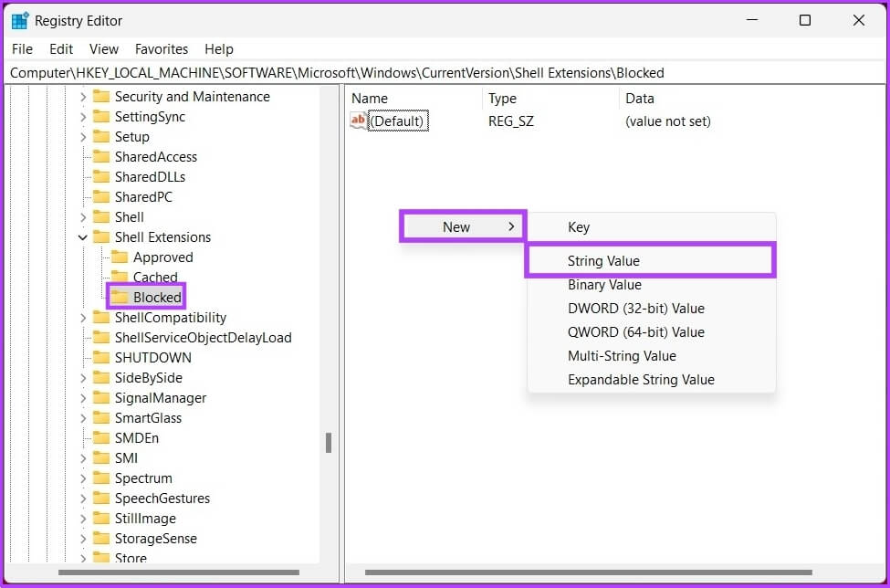Screen dimensions: 890x588
Task: Select the Store key label
Action: pos(131,558)
